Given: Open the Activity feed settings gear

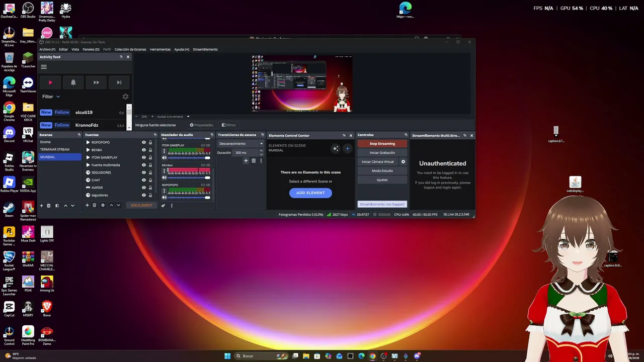Looking at the screenshot, I should (x=125, y=97).
